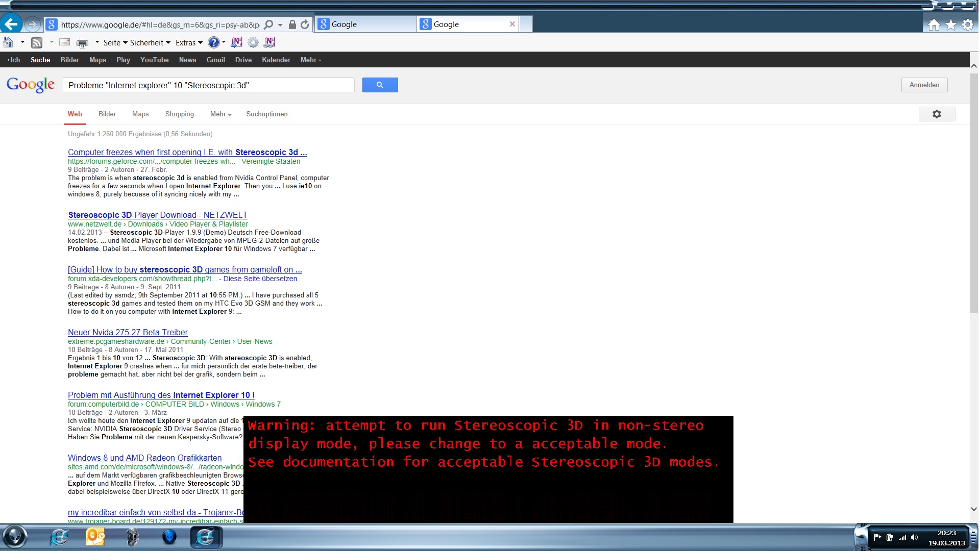Click 'Diese Seite übersetzen' link

(260, 279)
